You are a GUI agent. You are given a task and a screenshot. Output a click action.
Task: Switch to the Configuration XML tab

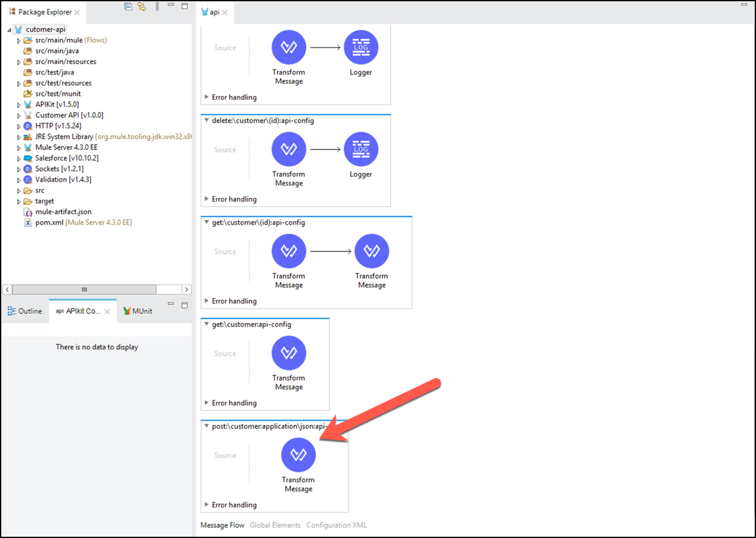(337, 525)
